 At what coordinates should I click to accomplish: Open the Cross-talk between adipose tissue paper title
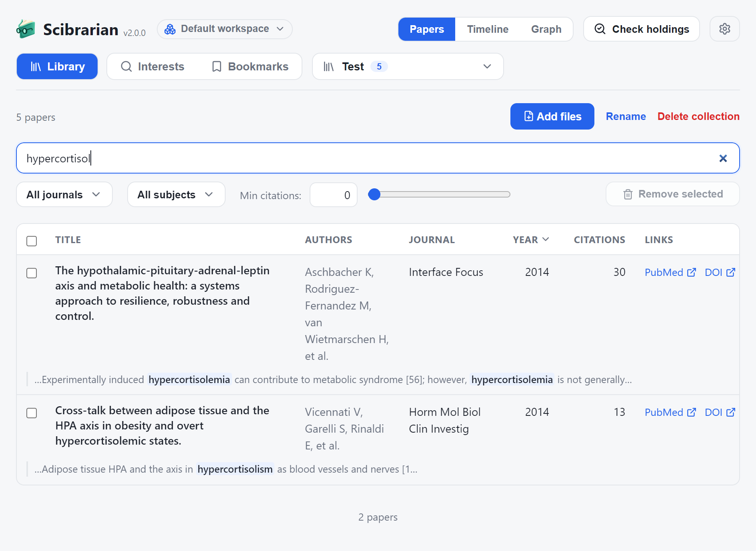pyautogui.click(x=162, y=426)
